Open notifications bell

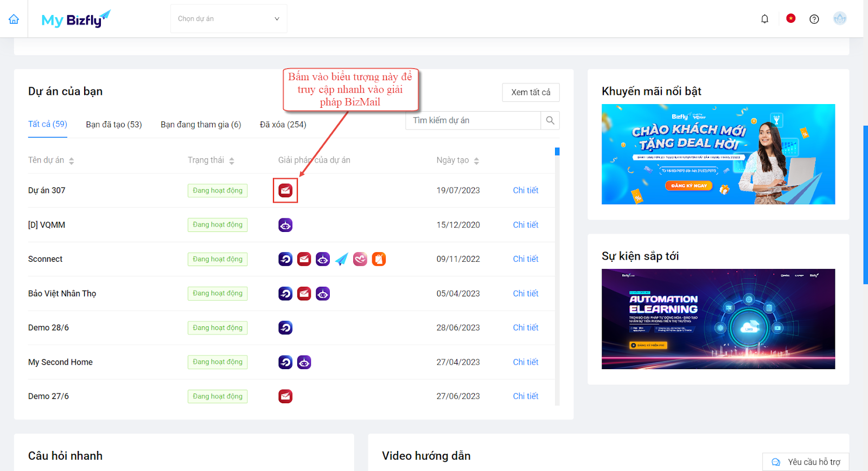(x=764, y=19)
